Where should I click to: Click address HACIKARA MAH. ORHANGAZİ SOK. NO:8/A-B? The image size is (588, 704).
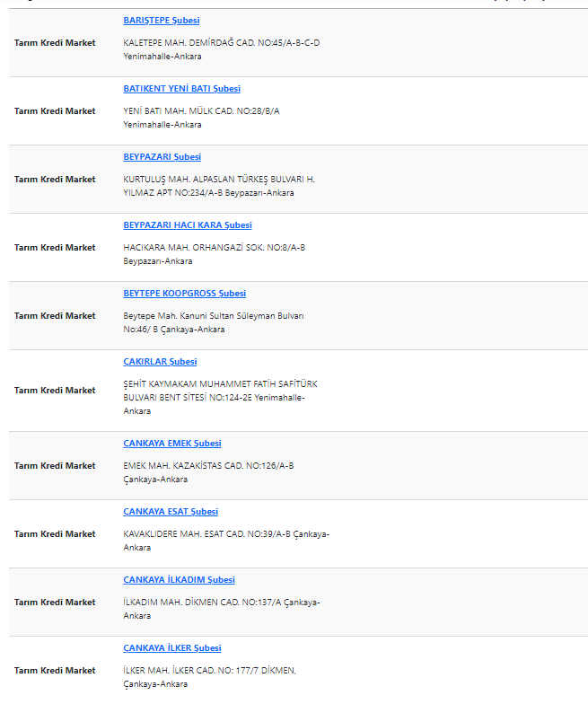(214, 248)
